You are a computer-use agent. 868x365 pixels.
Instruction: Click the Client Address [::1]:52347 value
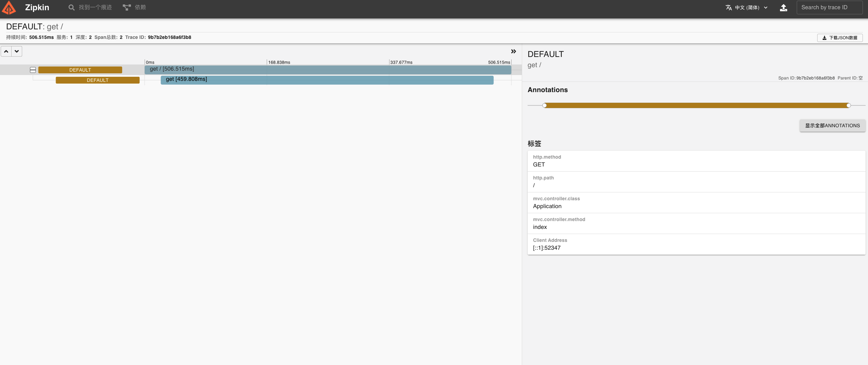click(x=547, y=248)
